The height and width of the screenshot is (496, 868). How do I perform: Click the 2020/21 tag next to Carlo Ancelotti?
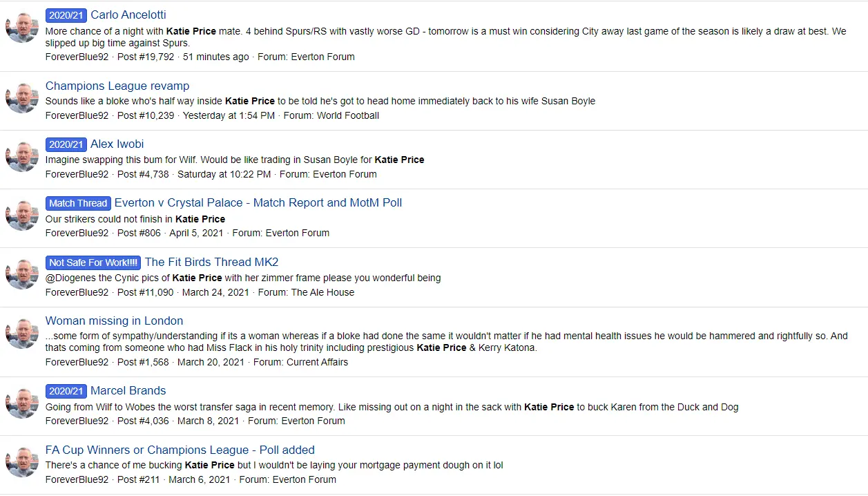(x=66, y=15)
